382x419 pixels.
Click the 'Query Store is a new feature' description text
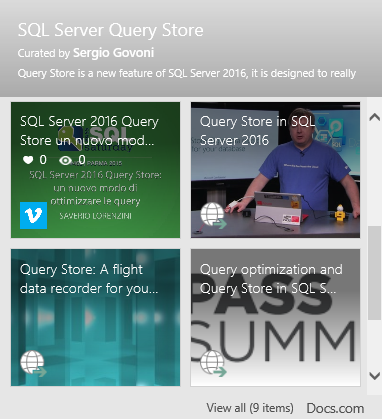click(187, 73)
